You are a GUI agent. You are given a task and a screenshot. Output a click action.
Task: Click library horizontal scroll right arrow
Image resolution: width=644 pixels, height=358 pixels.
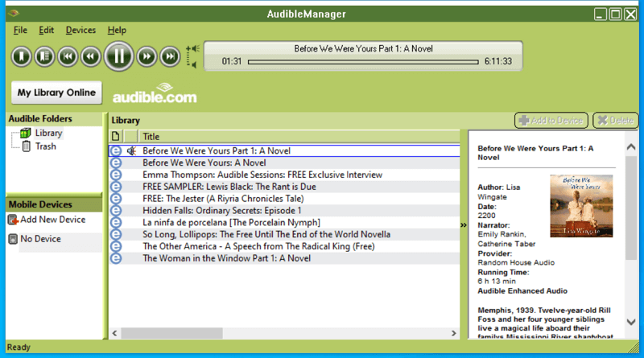pyautogui.click(x=454, y=333)
